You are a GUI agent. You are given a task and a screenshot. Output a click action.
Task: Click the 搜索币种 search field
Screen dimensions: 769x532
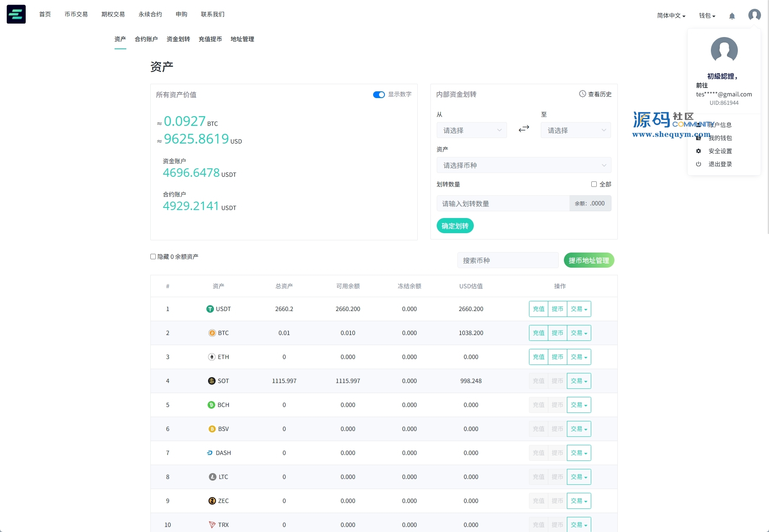[x=507, y=261]
